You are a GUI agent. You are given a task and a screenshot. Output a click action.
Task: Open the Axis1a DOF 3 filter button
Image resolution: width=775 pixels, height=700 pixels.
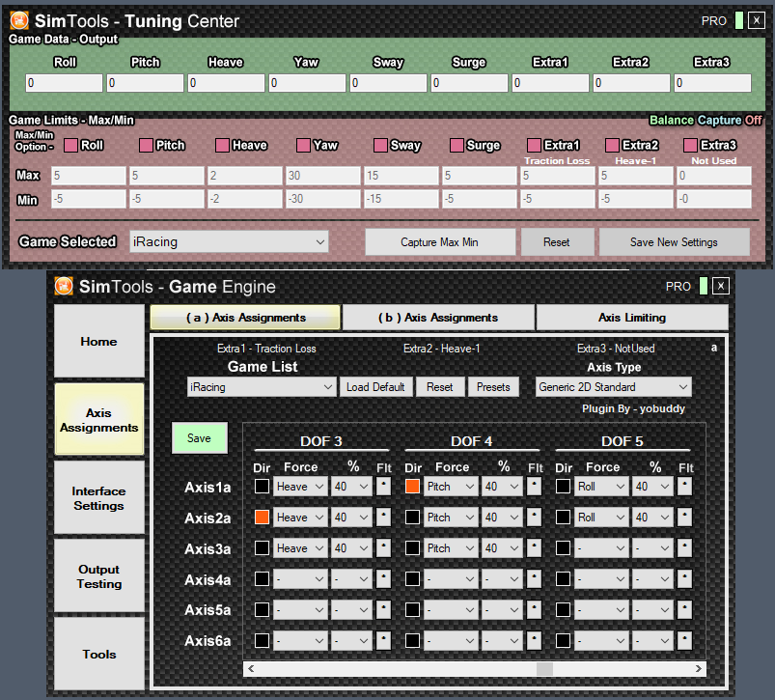coord(383,487)
